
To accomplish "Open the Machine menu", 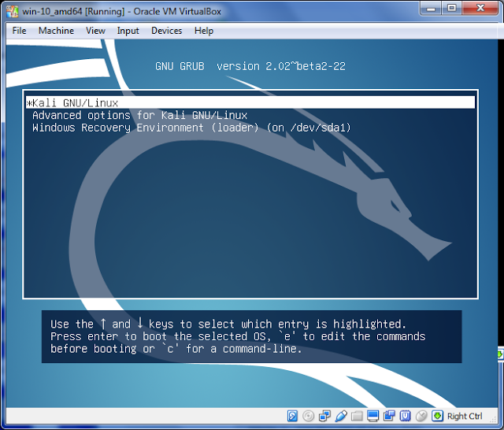I will point(56,31).
